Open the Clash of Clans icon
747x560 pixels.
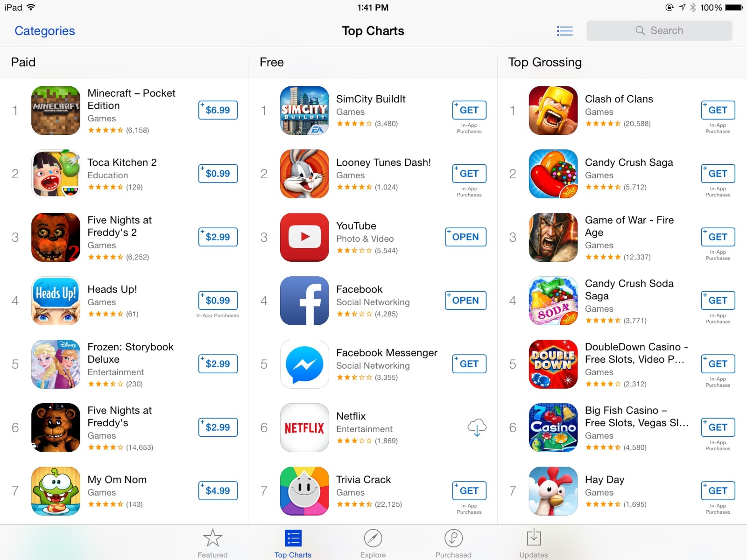pyautogui.click(x=553, y=110)
